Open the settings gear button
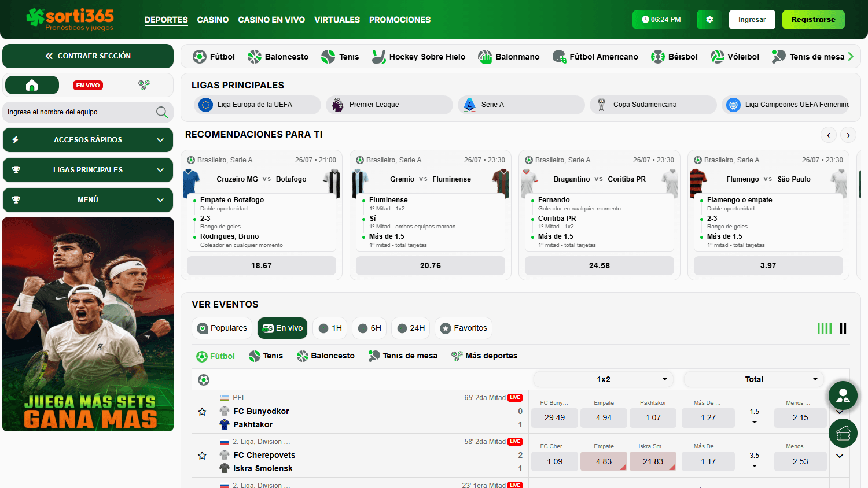Viewport: 868px width, 488px height. pos(709,20)
